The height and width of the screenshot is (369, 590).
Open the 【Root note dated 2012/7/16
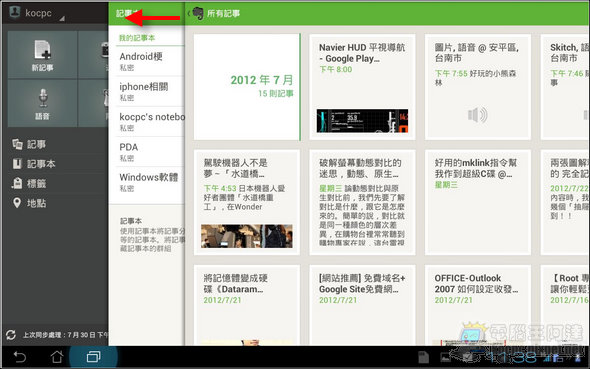click(565, 305)
